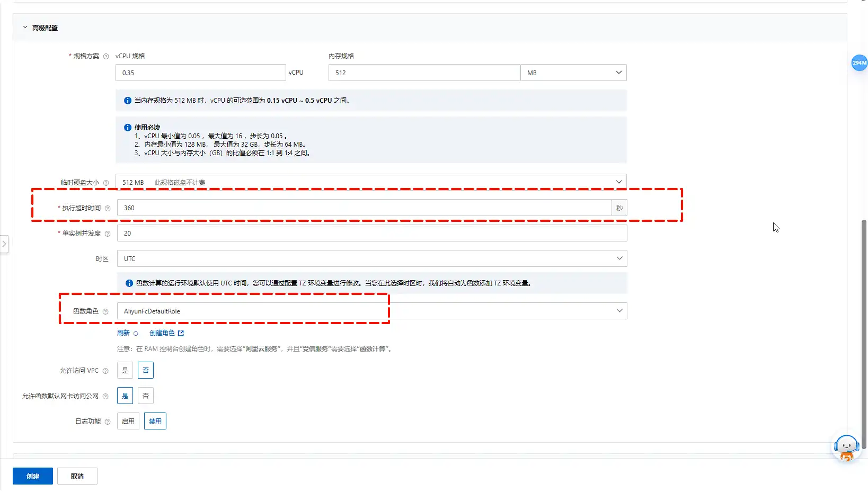
Task: Click the help icon next to 单实例并发度
Action: (x=108, y=234)
